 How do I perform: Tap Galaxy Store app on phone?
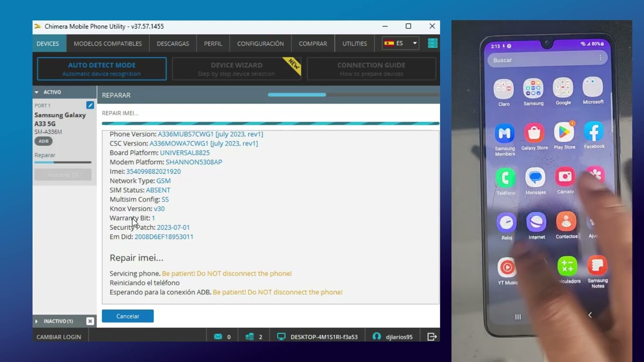534,134
